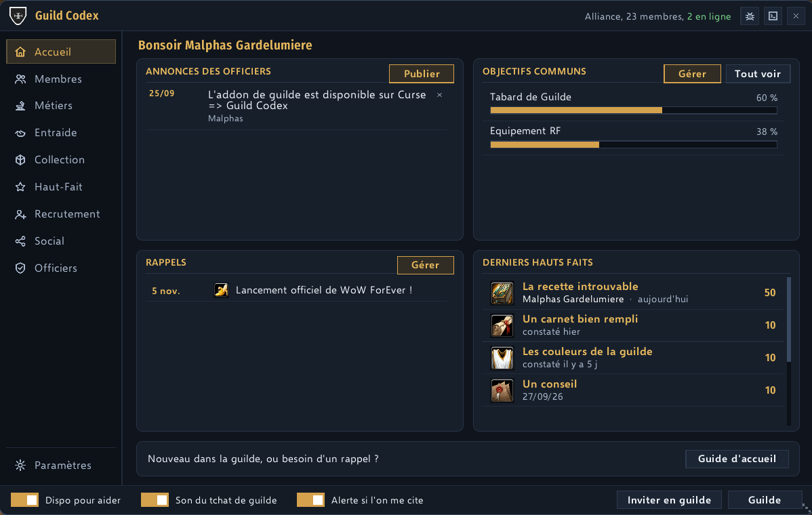The image size is (812, 515).
Task: Click the Haut-Fait star icon
Action: [20, 187]
